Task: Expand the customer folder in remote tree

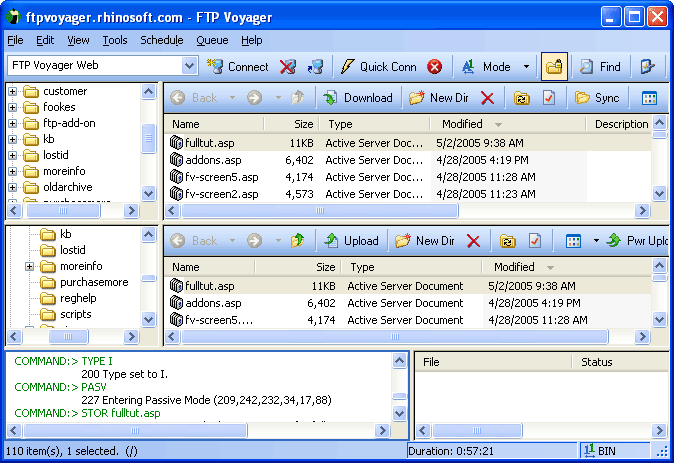Action: pyautogui.click(x=13, y=92)
